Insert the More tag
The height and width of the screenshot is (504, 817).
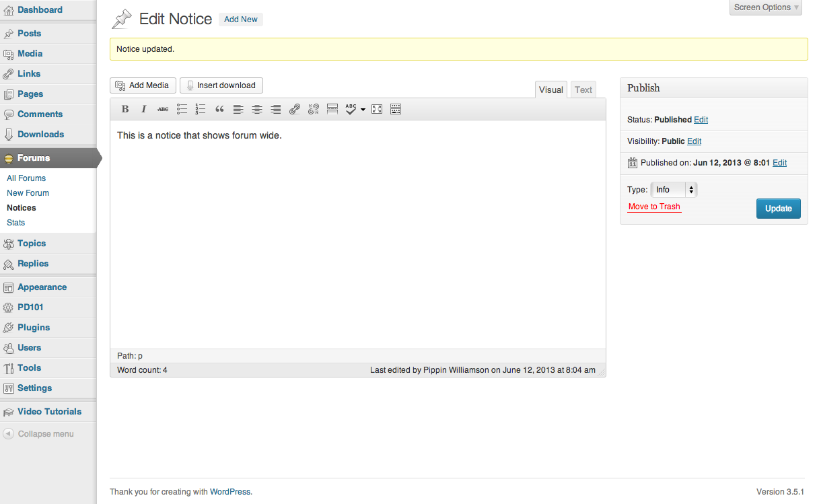click(332, 109)
